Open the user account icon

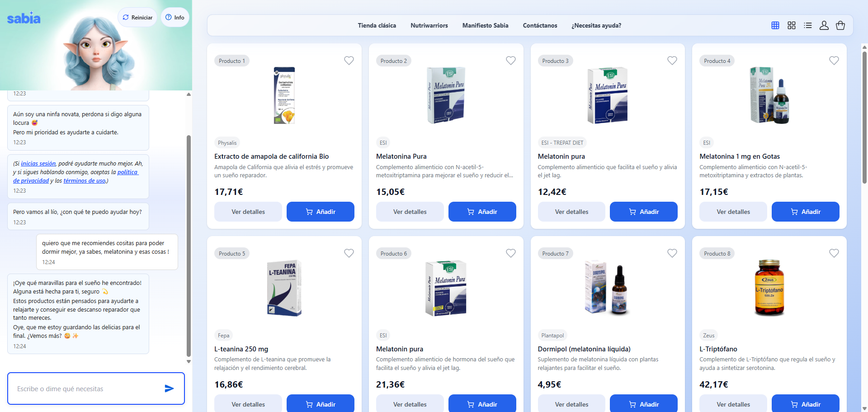click(x=824, y=26)
